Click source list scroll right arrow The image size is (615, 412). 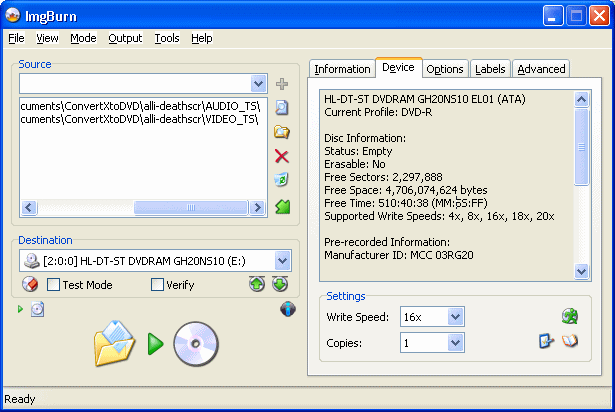point(257,207)
